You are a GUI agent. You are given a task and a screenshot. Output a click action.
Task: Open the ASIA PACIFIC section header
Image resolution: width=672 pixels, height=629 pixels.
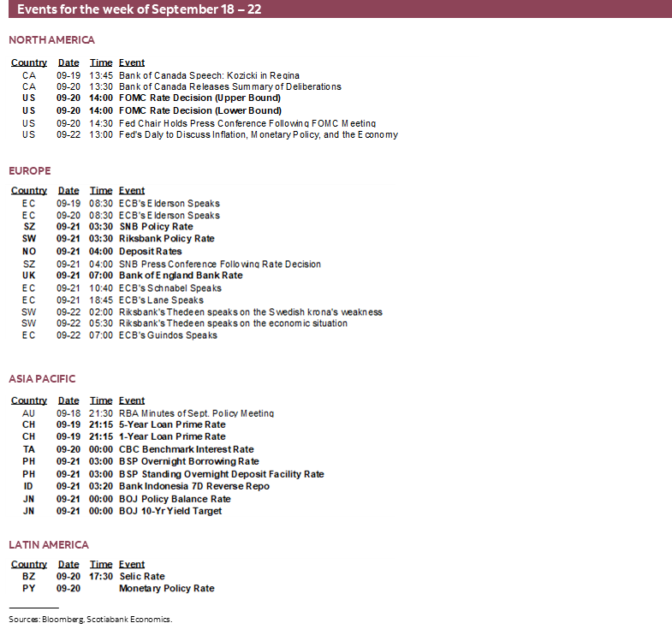[x=43, y=379]
